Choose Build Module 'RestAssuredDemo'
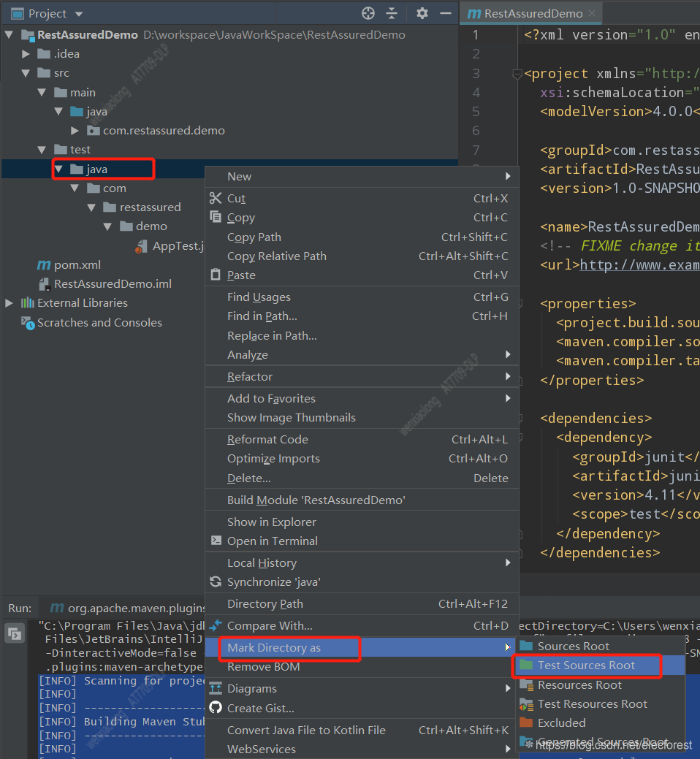Image resolution: width=700 pixels, height=759 pixels. click(362, 500)
